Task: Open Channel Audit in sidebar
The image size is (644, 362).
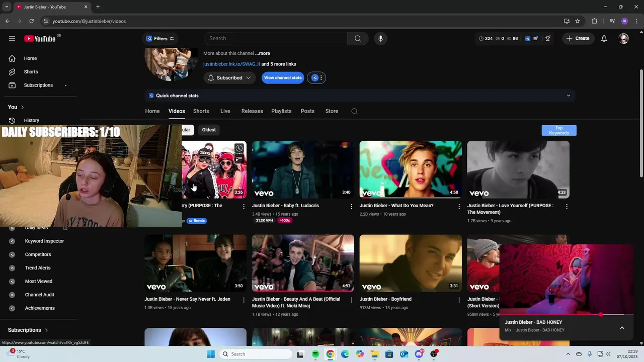Action: tap(40, 295)
